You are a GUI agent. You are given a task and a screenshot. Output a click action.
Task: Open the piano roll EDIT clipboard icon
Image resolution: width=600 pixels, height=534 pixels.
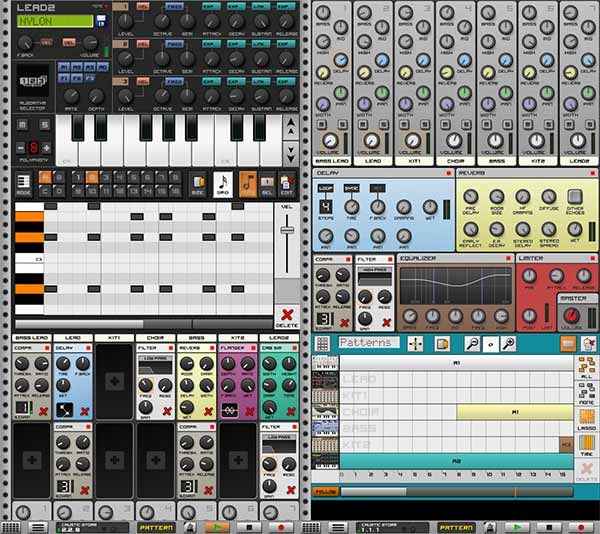tap(286, 184)
